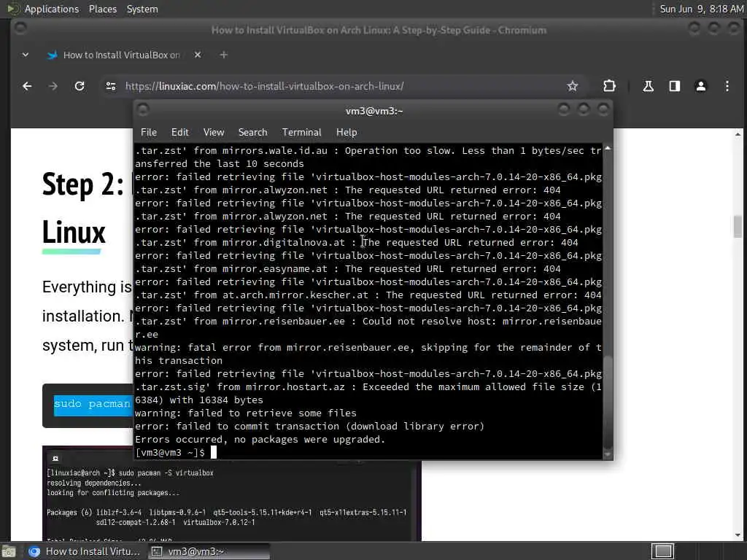Open the System menu in top panel
747x560 pixels.
coord(142,9)
